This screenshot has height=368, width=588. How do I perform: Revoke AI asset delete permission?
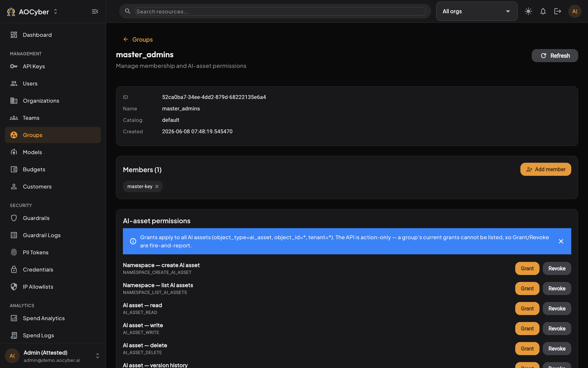[557, 349]
